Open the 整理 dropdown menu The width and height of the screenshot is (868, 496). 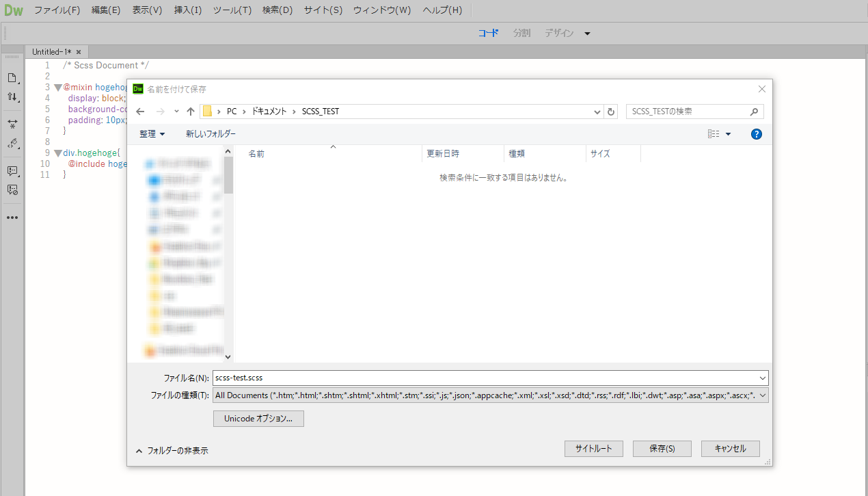tap(152, 134)
